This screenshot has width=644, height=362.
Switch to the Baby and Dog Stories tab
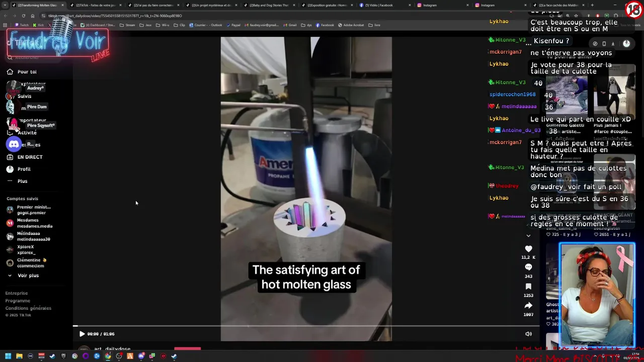coord(269,5)
